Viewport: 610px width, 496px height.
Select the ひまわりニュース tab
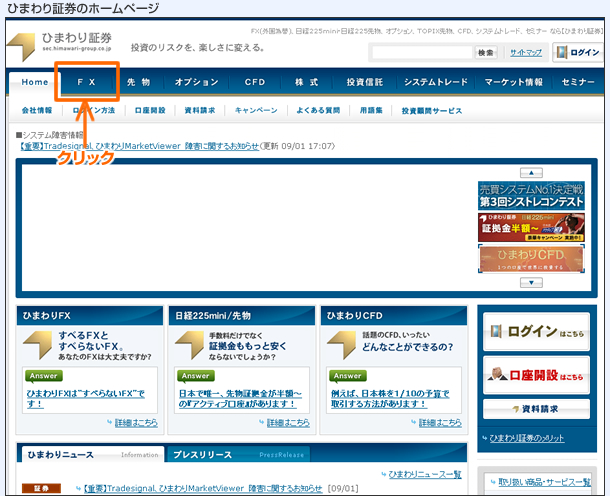tap(93, 454)
